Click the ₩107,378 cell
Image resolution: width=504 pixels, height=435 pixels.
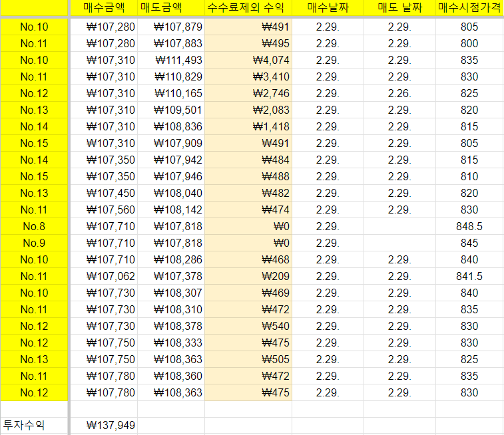[171, 276]
